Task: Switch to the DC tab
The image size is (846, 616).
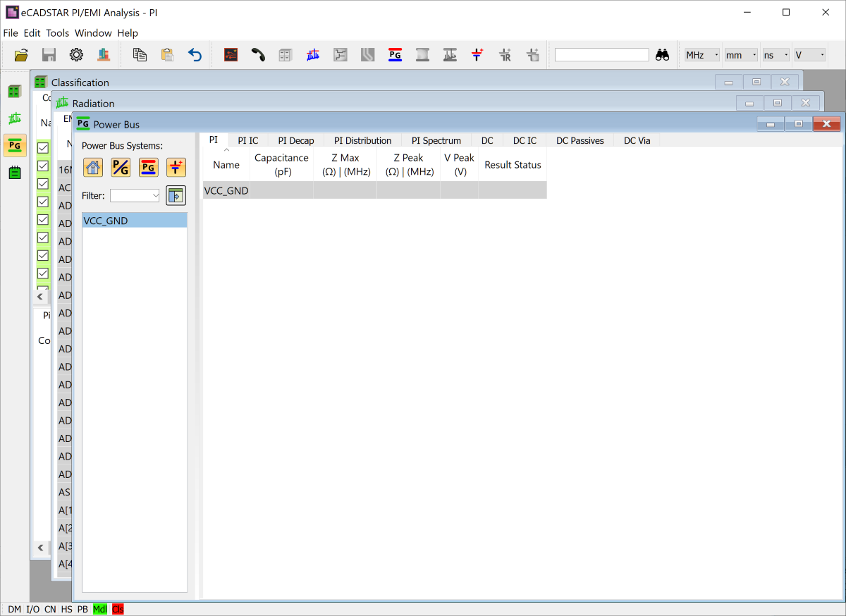Action: click(487, 140)
